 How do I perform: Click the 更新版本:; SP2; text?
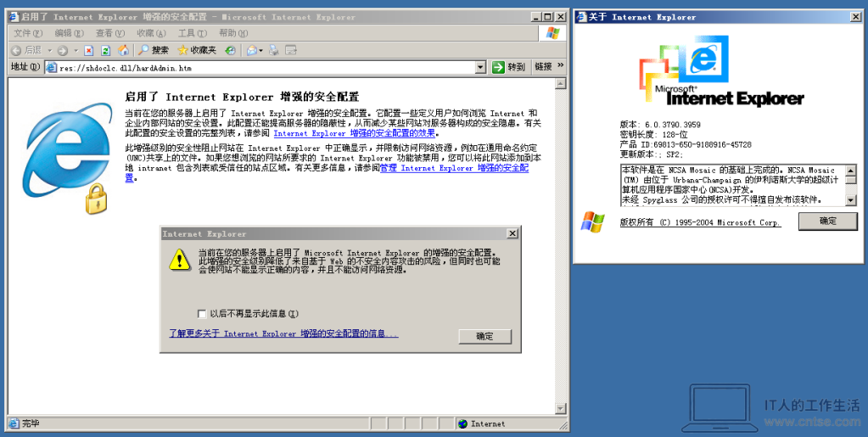[x=652, y=154]
